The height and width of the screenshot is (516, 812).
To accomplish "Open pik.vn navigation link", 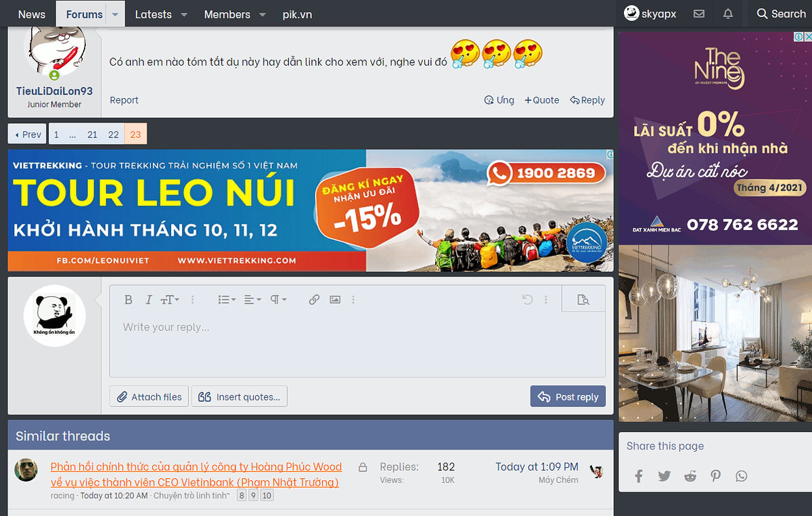I will tap(297, 14).
